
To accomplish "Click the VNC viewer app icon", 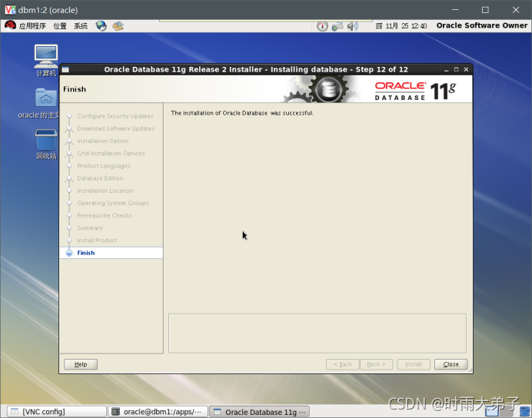I will click(x=10, y=10).
